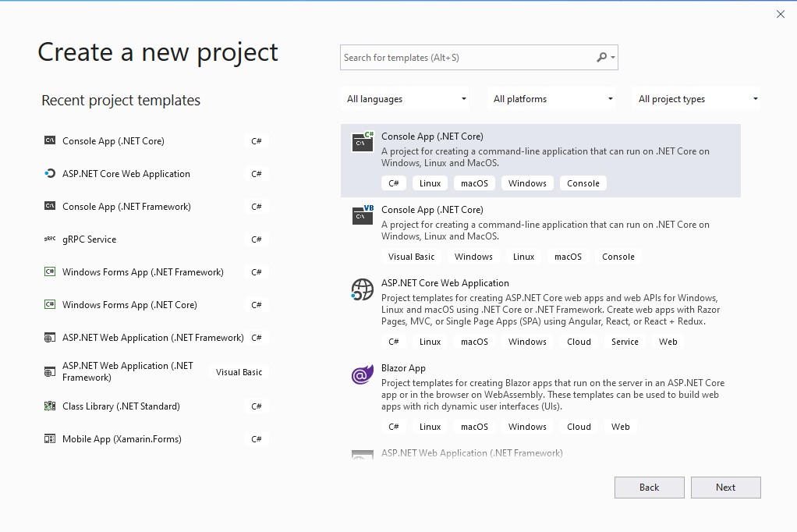797x532 pixels.
Task: Click the ASP.NET Core Web Application globe icon
Action: tap(362, 289)
